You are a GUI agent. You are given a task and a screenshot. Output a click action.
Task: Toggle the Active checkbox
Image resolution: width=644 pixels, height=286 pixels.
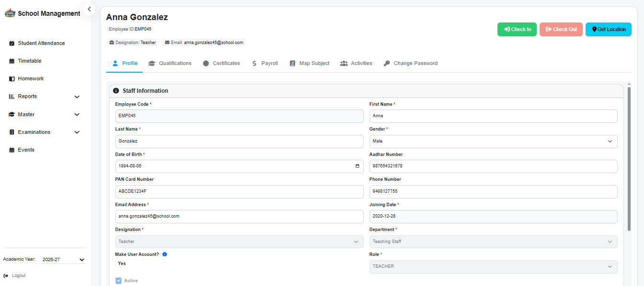point(118,281)
